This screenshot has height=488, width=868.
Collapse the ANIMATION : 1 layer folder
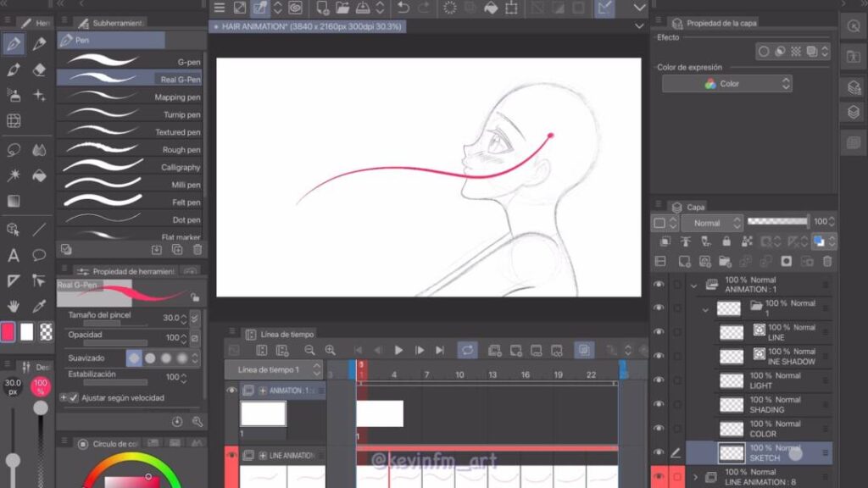[694, 286]
